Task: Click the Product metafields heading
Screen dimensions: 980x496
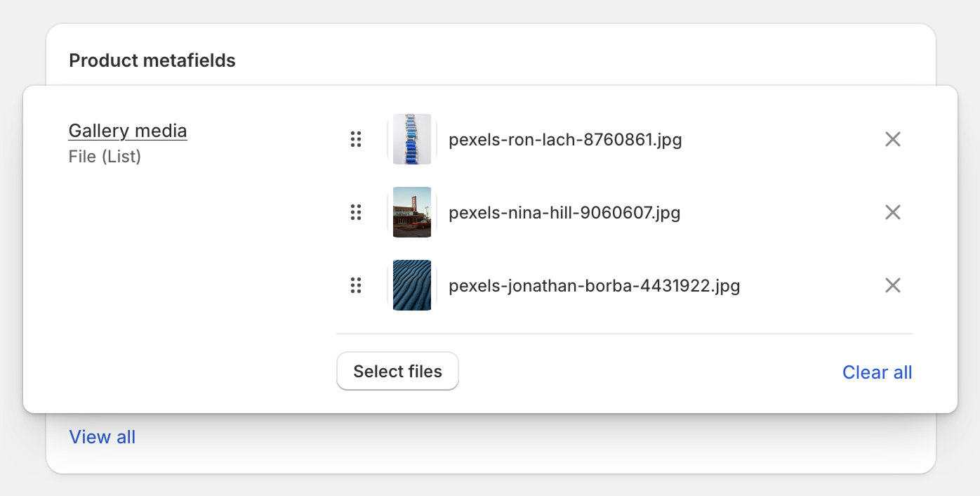Action: [152, 60]
